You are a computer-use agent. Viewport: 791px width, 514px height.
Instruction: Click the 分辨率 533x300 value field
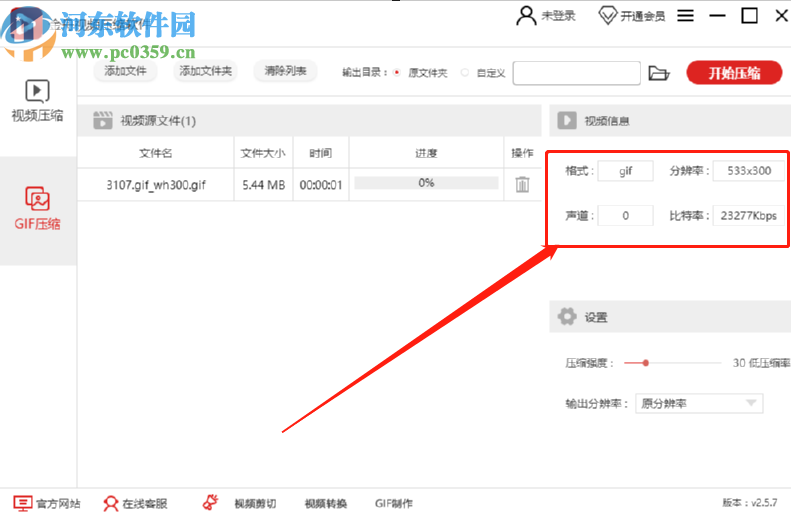[749, 171]
